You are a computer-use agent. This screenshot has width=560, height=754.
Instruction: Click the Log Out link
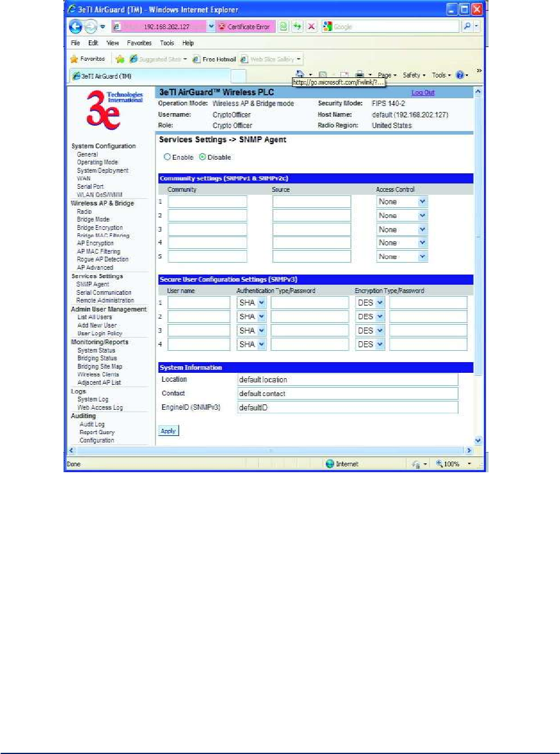pos(423,93)
